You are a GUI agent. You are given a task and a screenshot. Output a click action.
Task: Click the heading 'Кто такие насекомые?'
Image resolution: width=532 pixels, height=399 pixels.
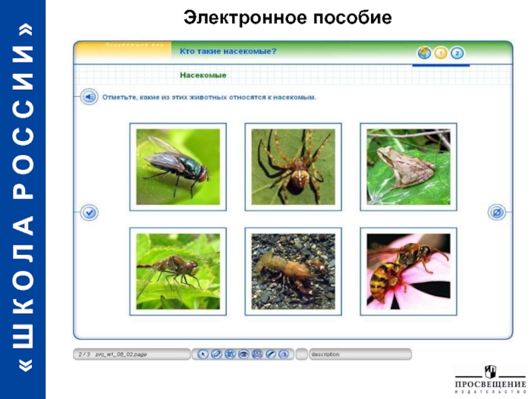coord(228,51)
